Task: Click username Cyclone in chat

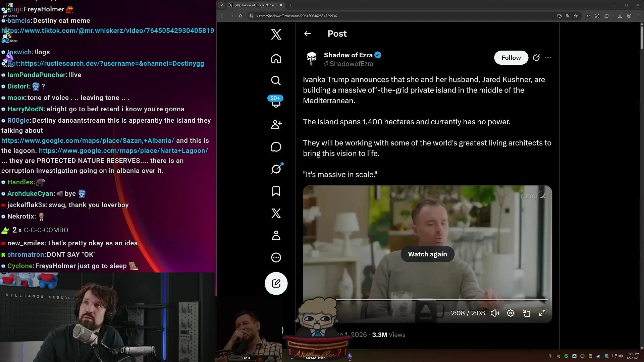Action: coord(20,266)
